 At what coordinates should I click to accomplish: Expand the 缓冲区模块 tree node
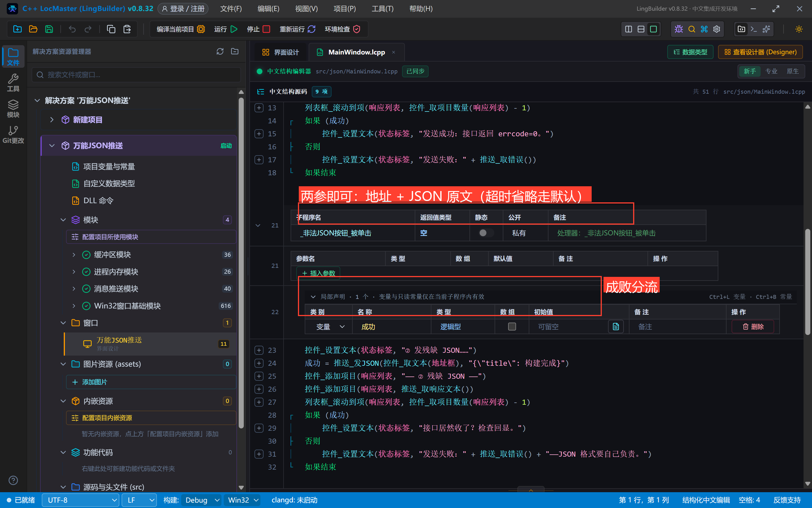click(74, 255)
